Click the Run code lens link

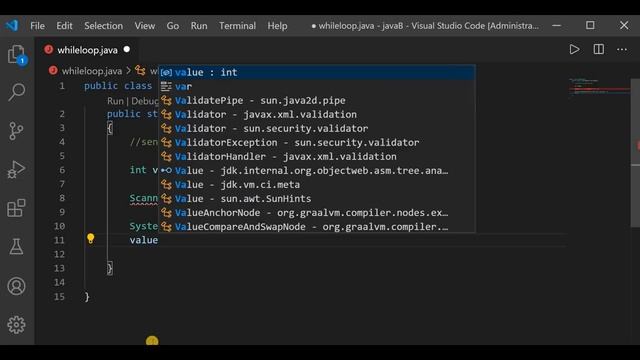[115, 101]
